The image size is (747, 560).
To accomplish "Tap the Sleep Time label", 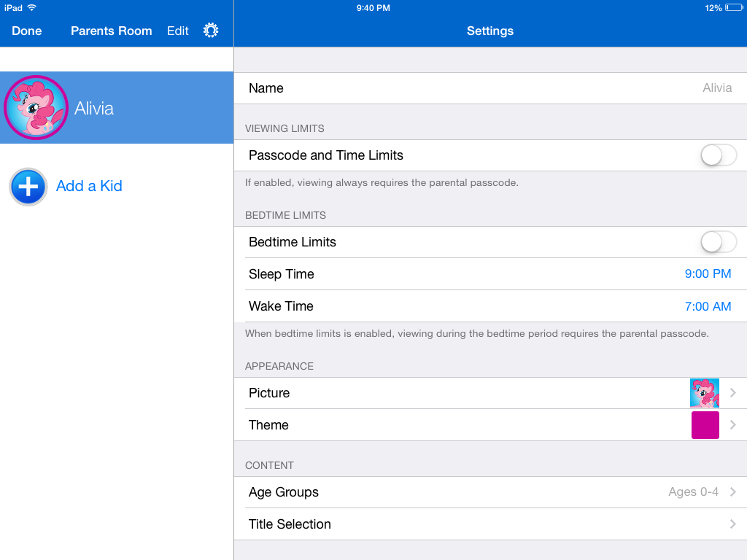I will (281, 274).
